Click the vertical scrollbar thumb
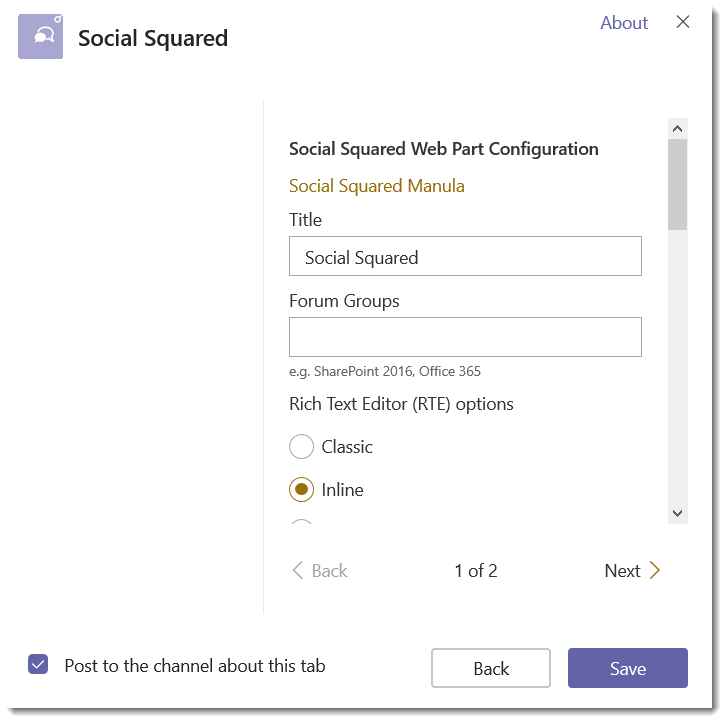 pyautogui.click(x=678, y=185)
